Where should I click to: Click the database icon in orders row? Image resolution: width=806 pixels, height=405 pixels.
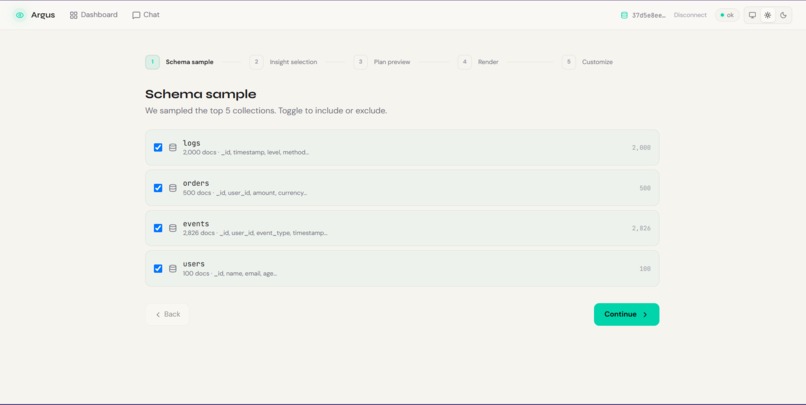(x=173, y=188)
